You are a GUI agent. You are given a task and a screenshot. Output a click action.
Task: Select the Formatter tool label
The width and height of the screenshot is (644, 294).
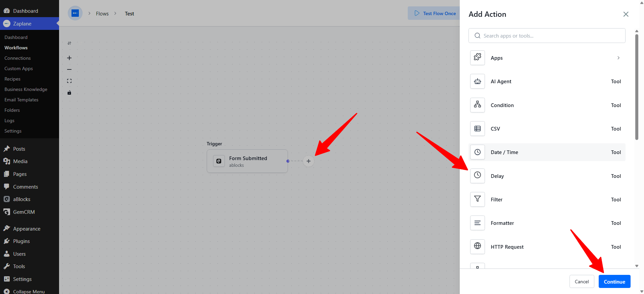tap(502, 223)
